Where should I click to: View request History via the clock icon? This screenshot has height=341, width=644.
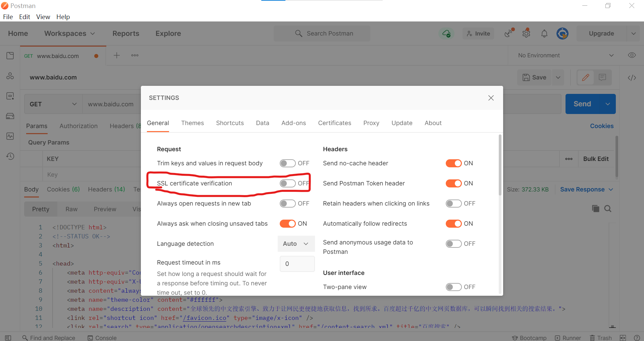coord(10,156)
